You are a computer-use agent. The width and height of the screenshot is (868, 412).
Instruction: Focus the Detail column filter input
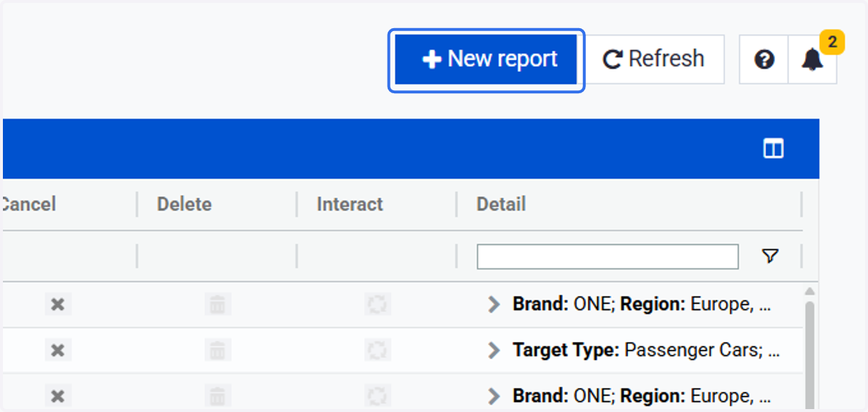608,257
